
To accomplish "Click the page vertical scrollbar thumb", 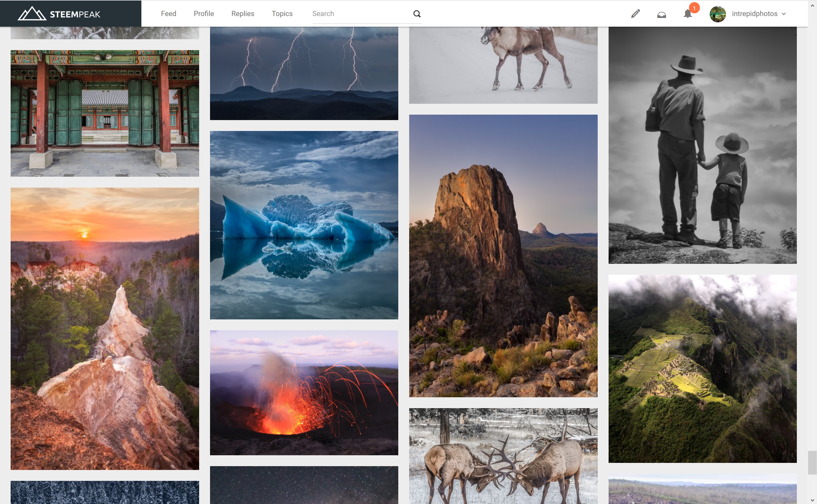I will 812,462.
